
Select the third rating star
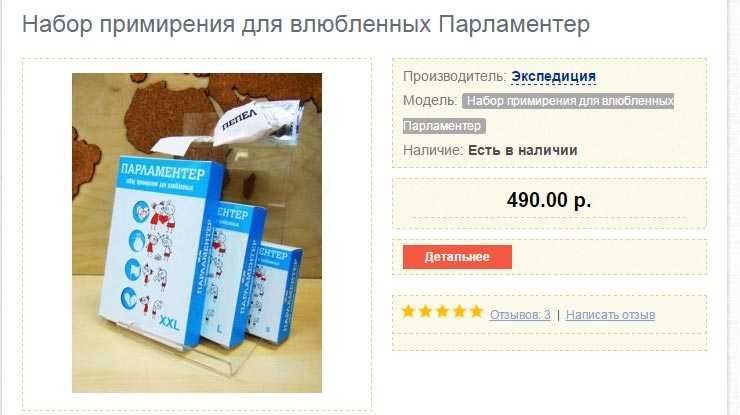(443, 311)
